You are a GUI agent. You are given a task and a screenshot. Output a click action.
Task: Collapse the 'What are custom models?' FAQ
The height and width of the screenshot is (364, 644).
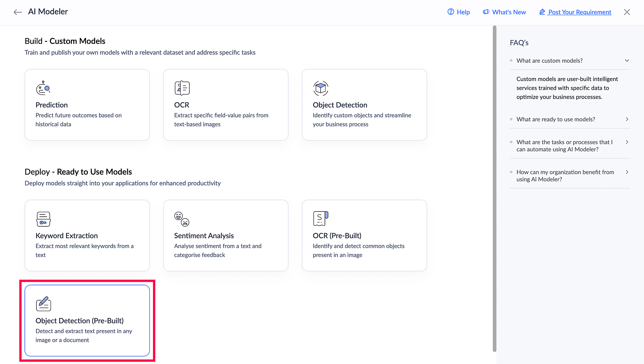coord(627,61)
